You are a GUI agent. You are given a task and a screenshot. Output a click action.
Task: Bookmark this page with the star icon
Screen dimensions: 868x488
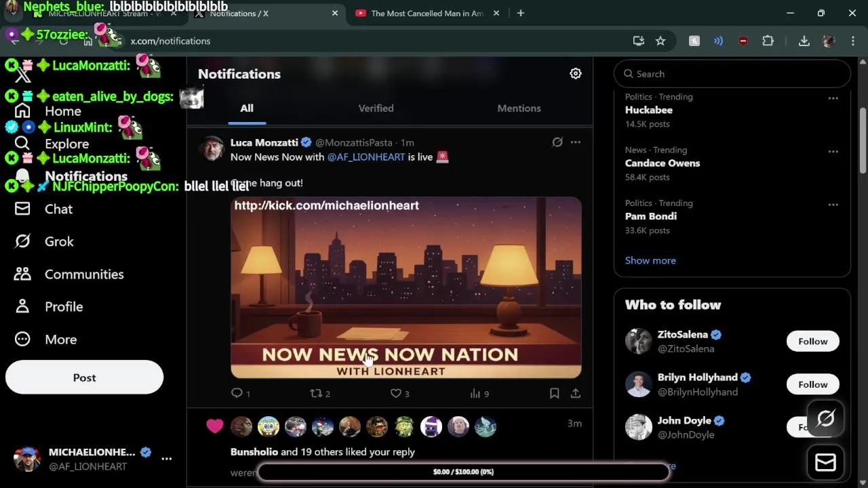click(660, 41)
